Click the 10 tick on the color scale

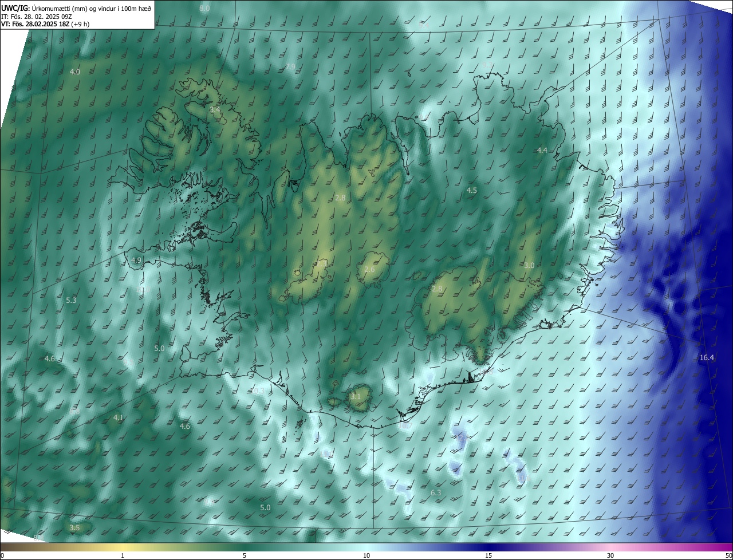pos(366,555)
